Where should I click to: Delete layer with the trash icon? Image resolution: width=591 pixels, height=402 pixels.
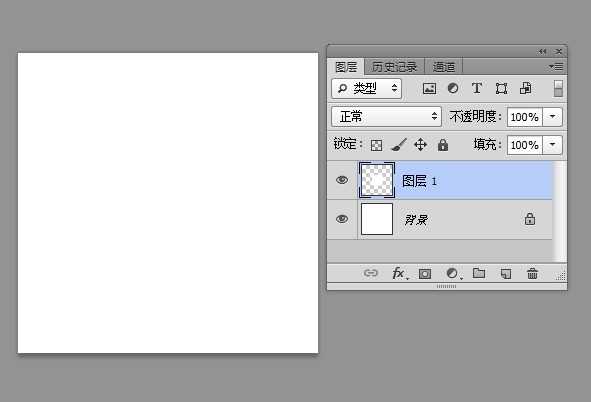click(x=532, y=274)
